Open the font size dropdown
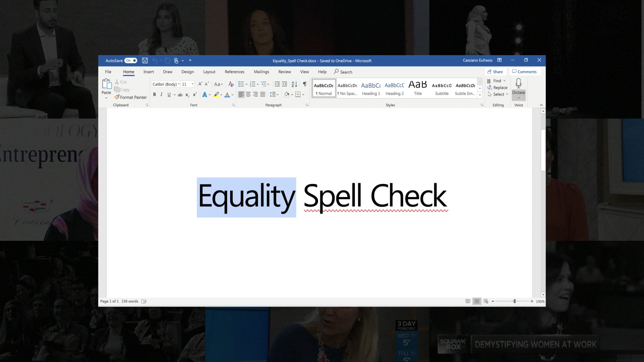This screenshot has width=644, height=362. coord(188,84)
